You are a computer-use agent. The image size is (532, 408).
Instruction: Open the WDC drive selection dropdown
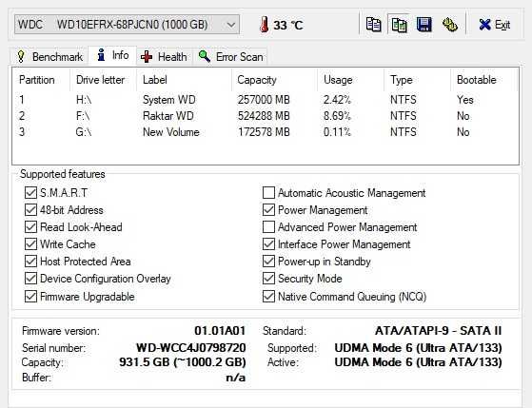[127, 25]
